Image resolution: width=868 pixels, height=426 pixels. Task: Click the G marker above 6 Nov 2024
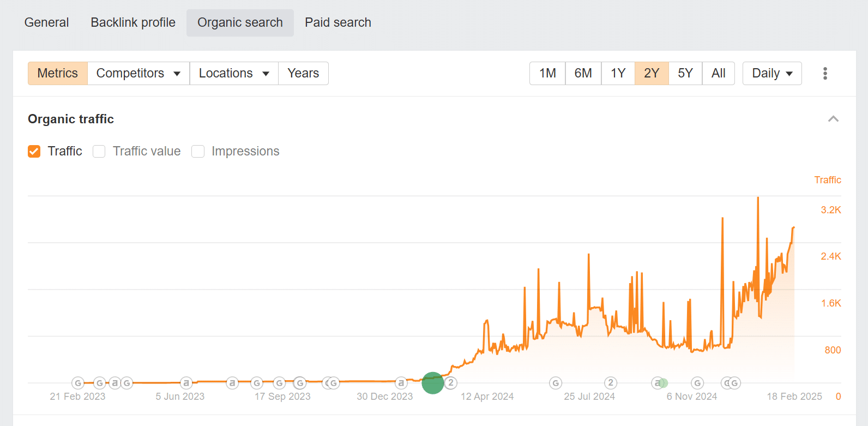point(697,383)
